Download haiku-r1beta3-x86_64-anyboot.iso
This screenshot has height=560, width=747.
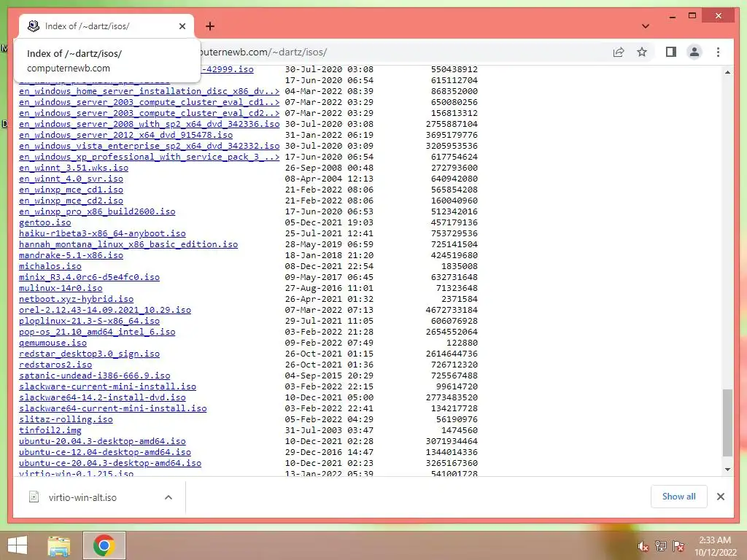tap(102, 233)
